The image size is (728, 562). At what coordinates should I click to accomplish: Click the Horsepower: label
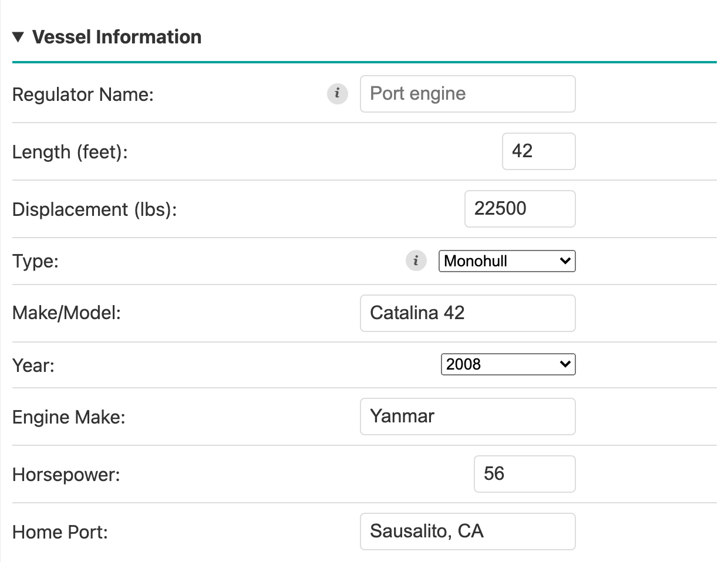66,475
